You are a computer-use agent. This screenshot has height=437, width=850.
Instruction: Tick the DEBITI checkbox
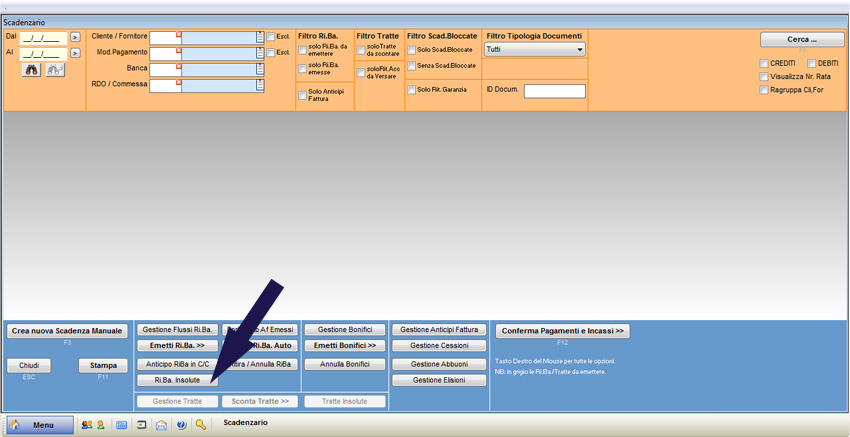(x=811, y=63)
